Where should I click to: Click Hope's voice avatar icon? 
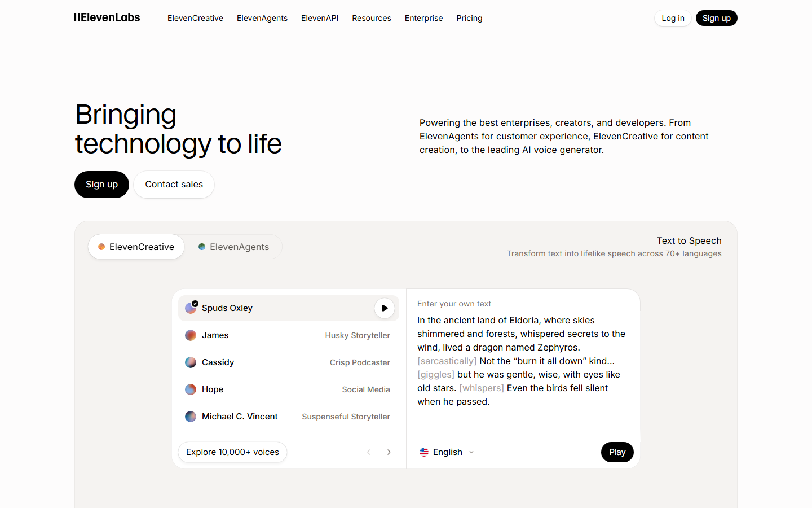191,389
